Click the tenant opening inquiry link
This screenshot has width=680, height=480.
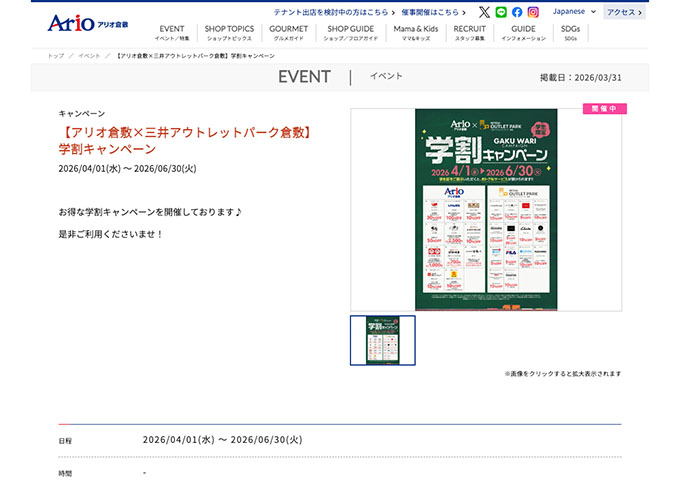[x=330, y=12]
